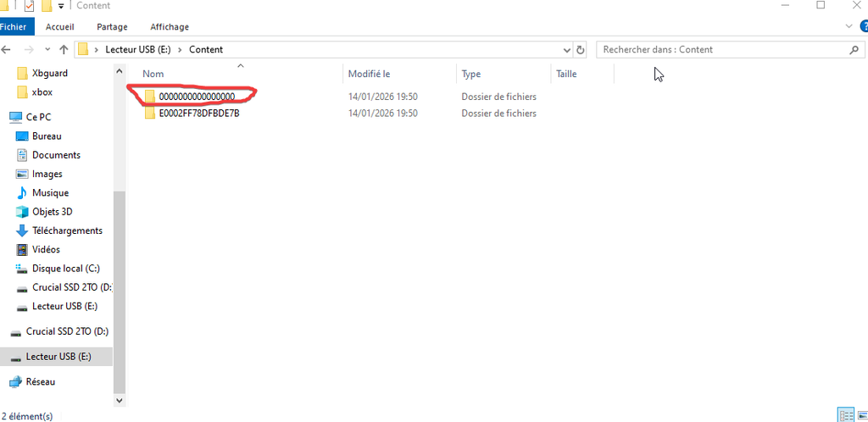The width and height of the screenshot is (868, 422).
Task: Open the recent locations dropdown arrow
Action: (47, 50)
